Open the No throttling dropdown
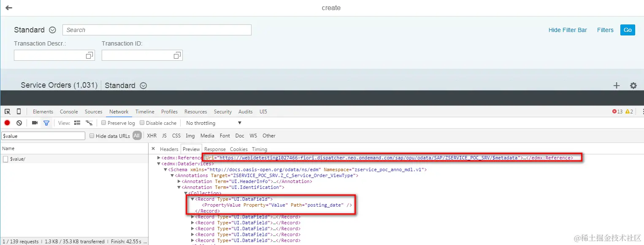 point(214,123)
